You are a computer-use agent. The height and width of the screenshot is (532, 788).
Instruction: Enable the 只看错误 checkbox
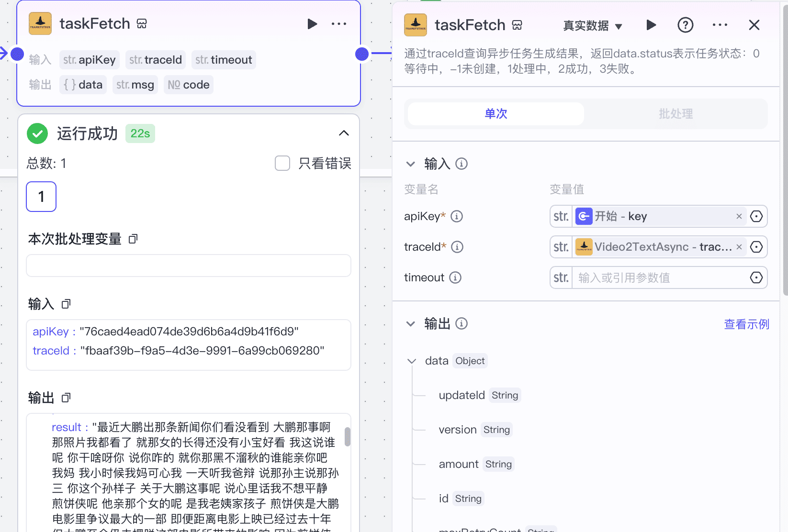click(282, 163)
